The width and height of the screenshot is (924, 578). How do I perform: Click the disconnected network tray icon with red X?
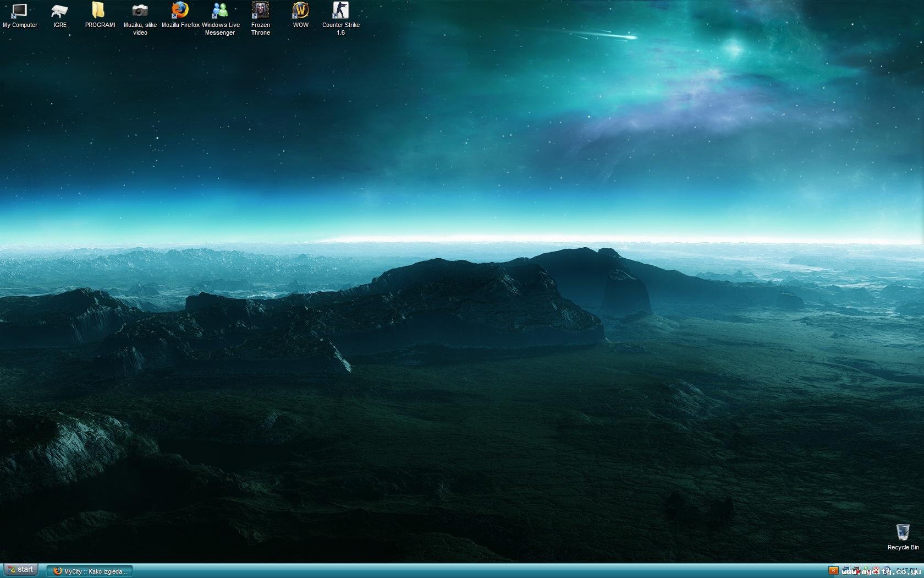[856, 571]
